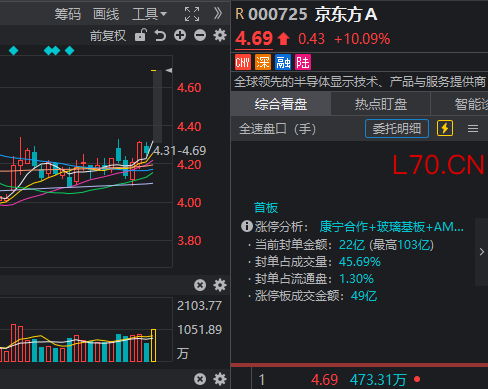This screenshot has height=389, width=488.
Task: Click stock code 000725
Action: (278, 15)
